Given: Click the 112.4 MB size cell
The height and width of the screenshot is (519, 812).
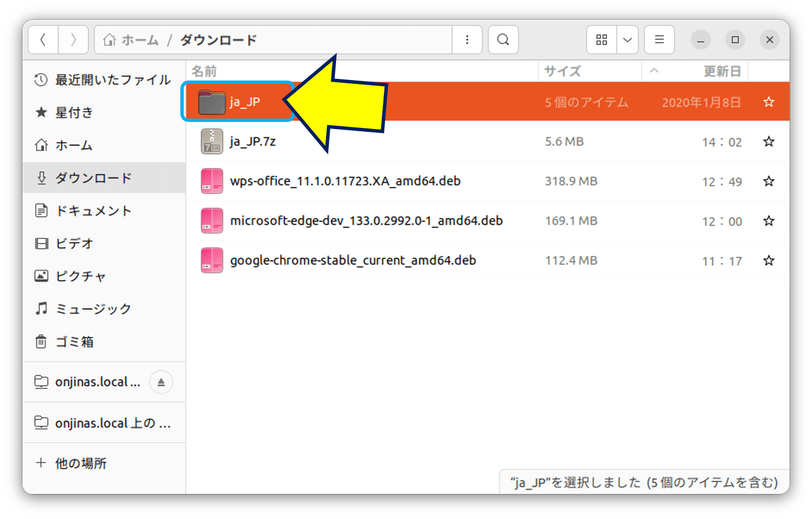Looking at the screenshot, I should (571, 261).
